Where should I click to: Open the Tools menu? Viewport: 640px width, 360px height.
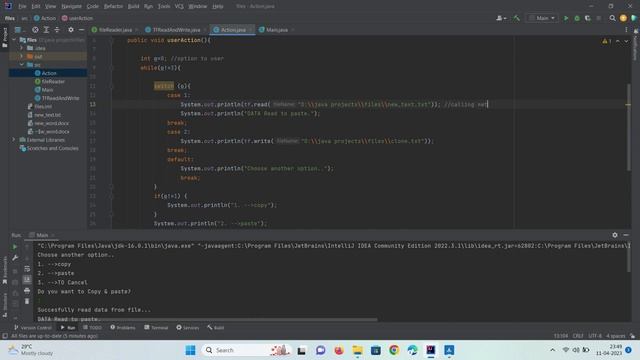click(x=164, y=6)
